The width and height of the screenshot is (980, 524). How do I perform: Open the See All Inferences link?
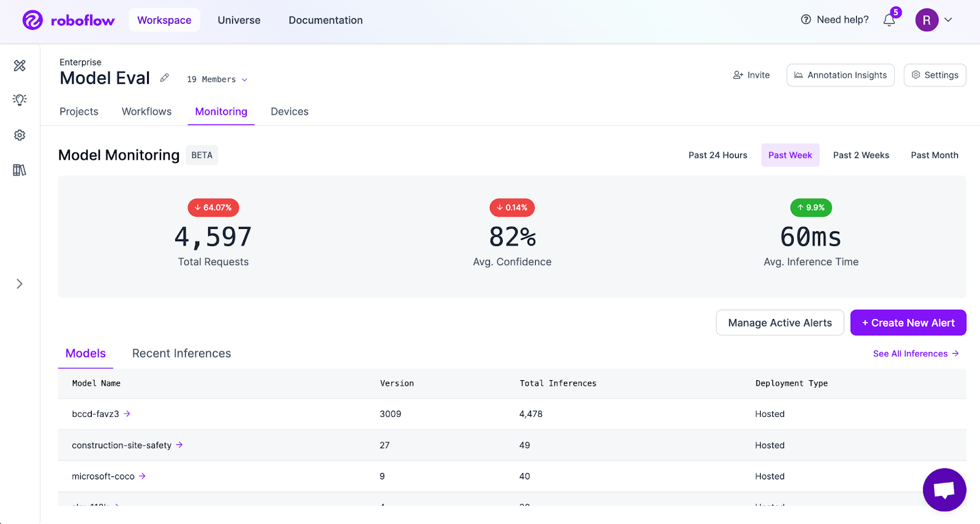pyautogui.click(x=915, y=354)
